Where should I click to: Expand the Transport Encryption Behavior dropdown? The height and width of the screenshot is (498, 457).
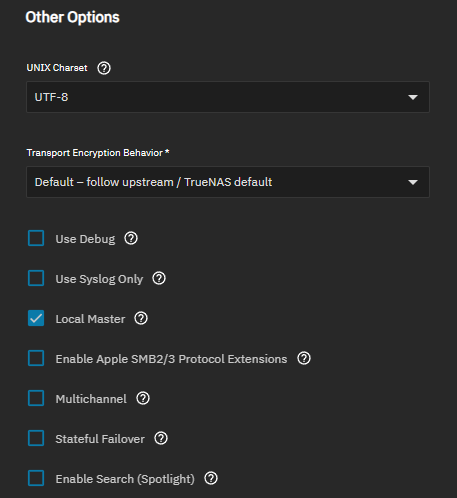(x=228, y=182)
